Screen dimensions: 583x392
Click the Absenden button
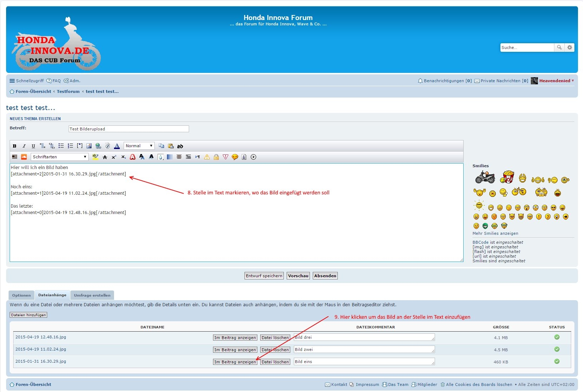pos(325,276)
